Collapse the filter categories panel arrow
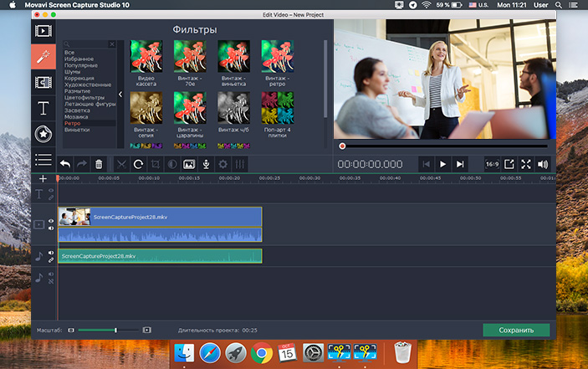Screen dimensions: 588x369 tap(120, 94)
